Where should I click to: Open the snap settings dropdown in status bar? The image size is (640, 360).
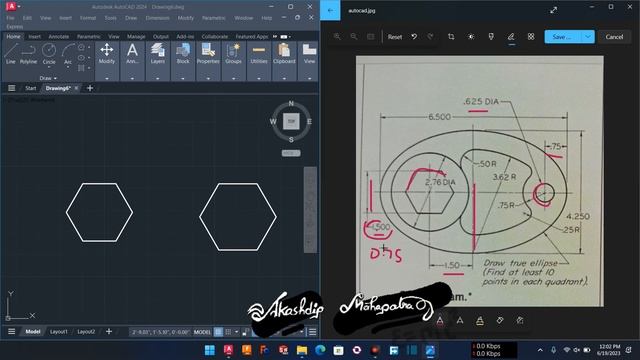coord(237,332)
